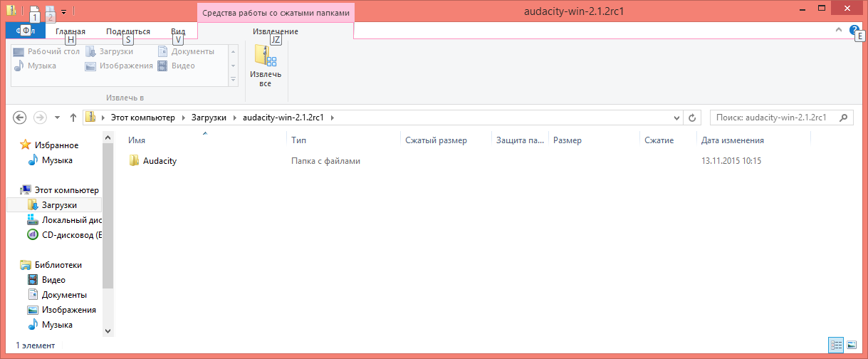The height and width of the screenshot is (359, 868).
Task: Expand Этот компьютер breadcrumb arrow
Action: point(183,118)
